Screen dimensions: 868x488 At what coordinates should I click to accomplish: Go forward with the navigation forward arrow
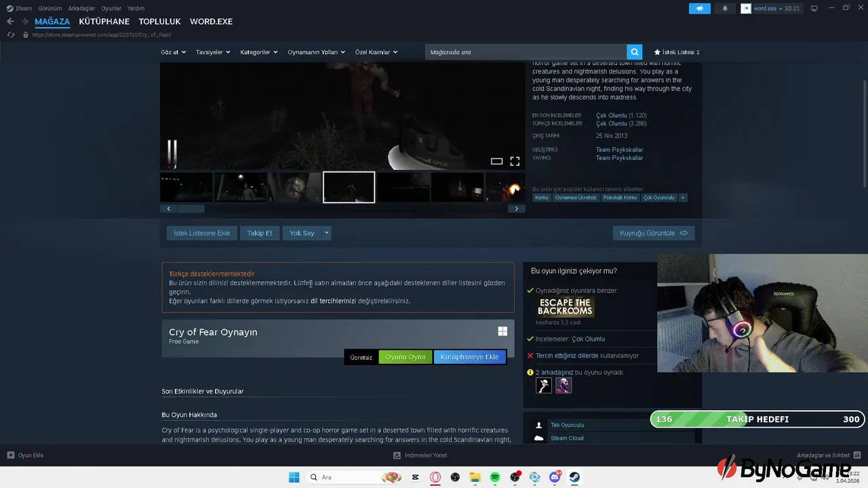tap(24, 22)
